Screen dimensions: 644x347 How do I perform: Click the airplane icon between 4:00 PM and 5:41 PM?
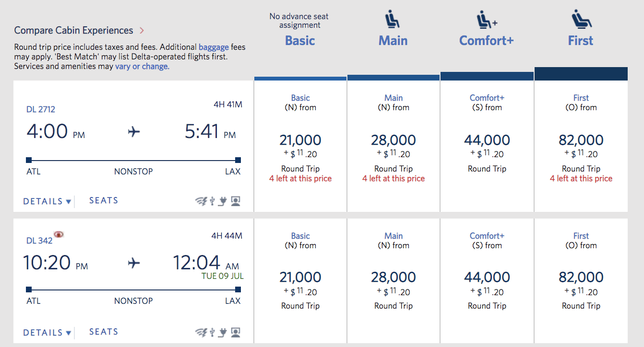(133, 132)
